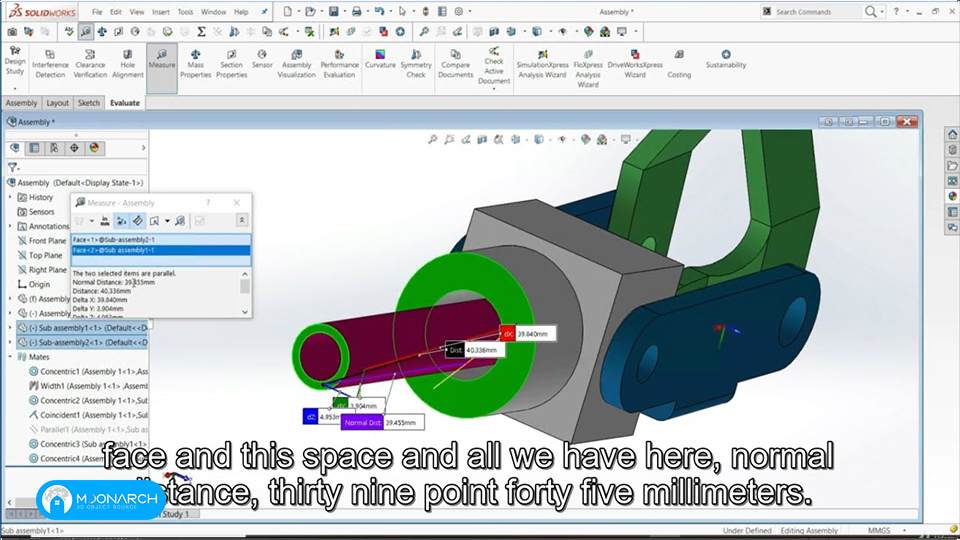Open Section Properties
Image resolution: width=960 pixels, height=540 pixels.
click(x=231, y=64)
